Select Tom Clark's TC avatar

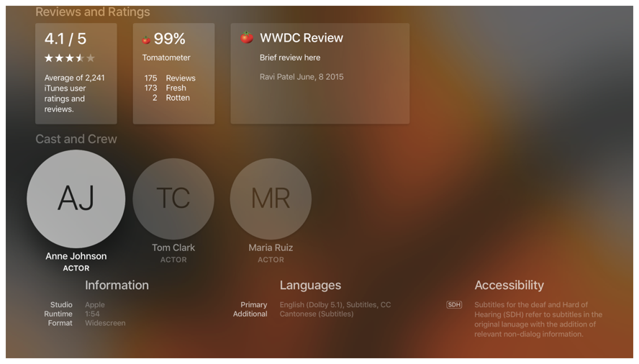(x=173, y=199)
